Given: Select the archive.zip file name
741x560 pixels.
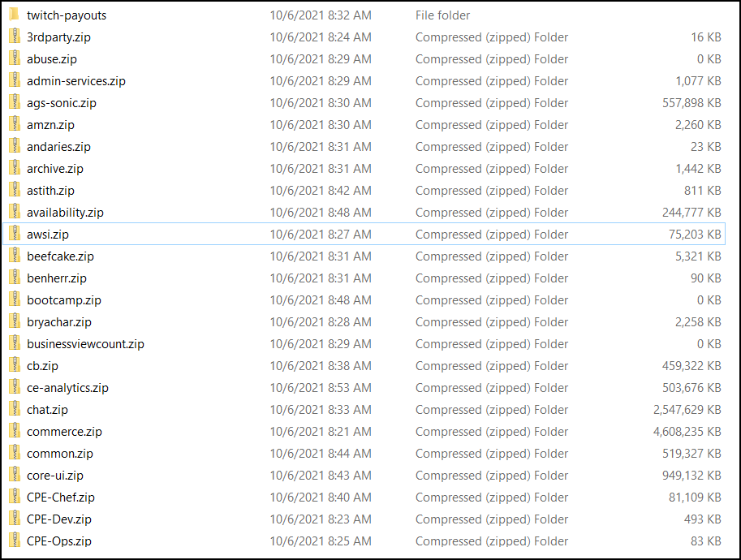Looking at the screenshot, I should point(55,169).
